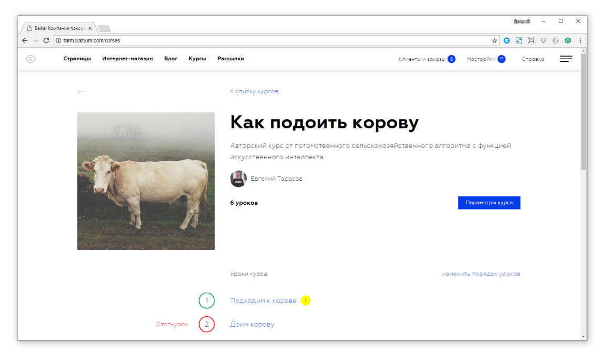The height and width of the screenshot is (364, 608).
Task: Toggle the eye preview icon in site header
Action: pos(30,59)
